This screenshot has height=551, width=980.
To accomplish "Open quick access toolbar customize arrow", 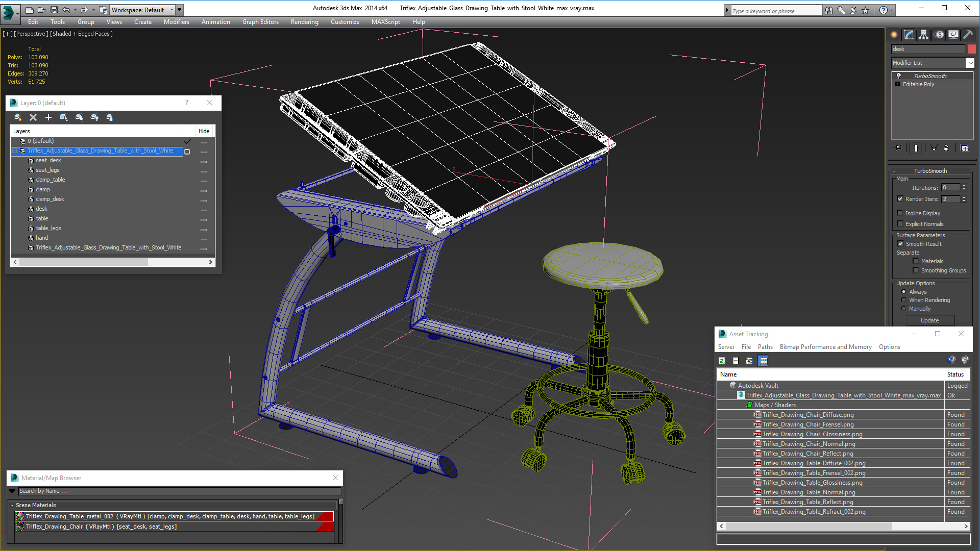I will click(x=180, y=10).
